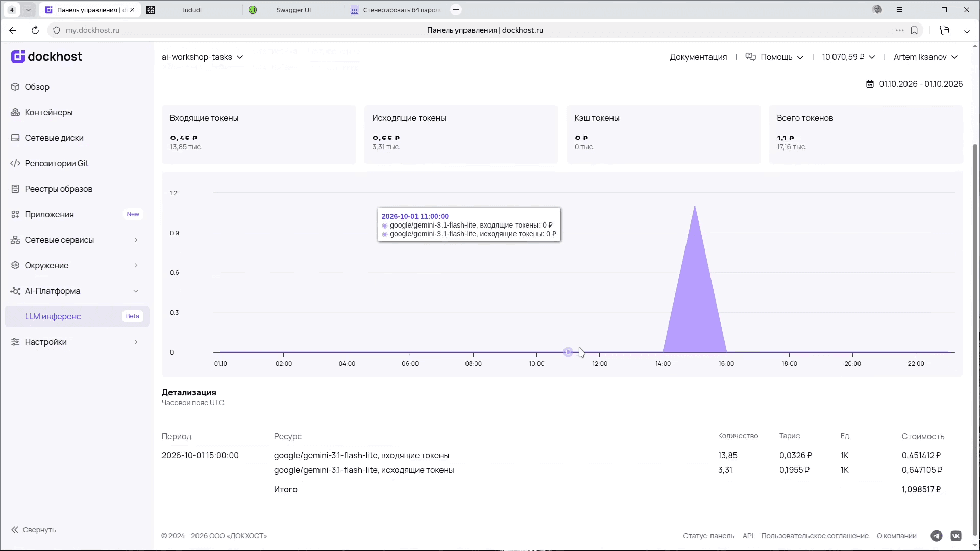Switch to the Swagger UI tab
The image size is (980, 551).
click(x=293, y=10)
